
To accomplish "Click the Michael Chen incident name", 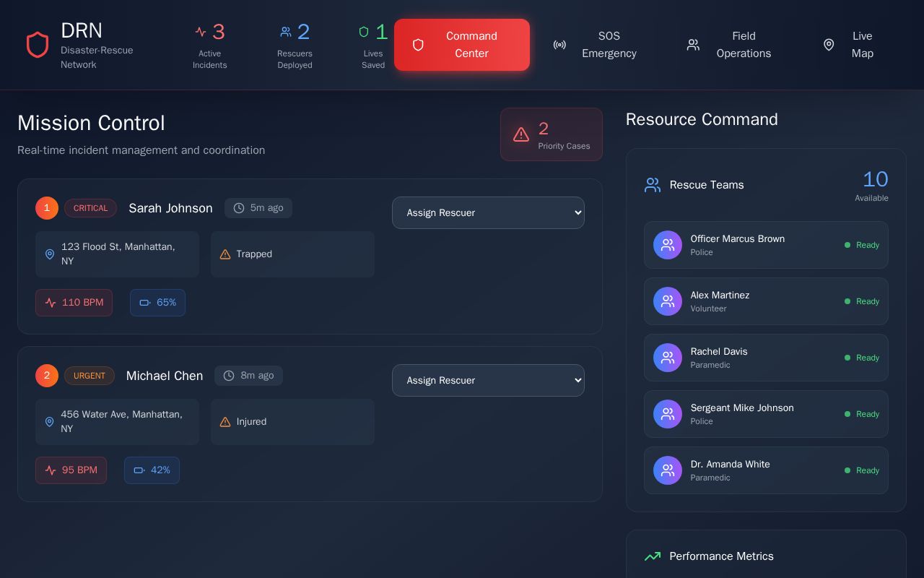I will [165, 376].
